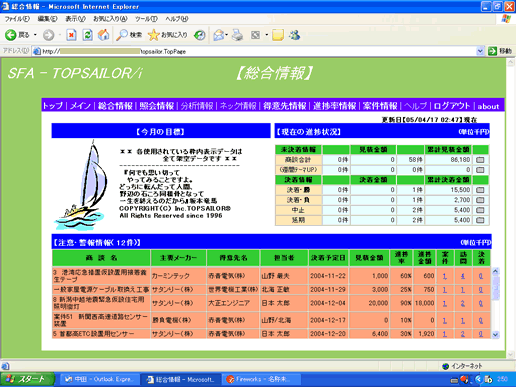Click the 商談名 column header
516x387 pixels.
click(101, 258)
